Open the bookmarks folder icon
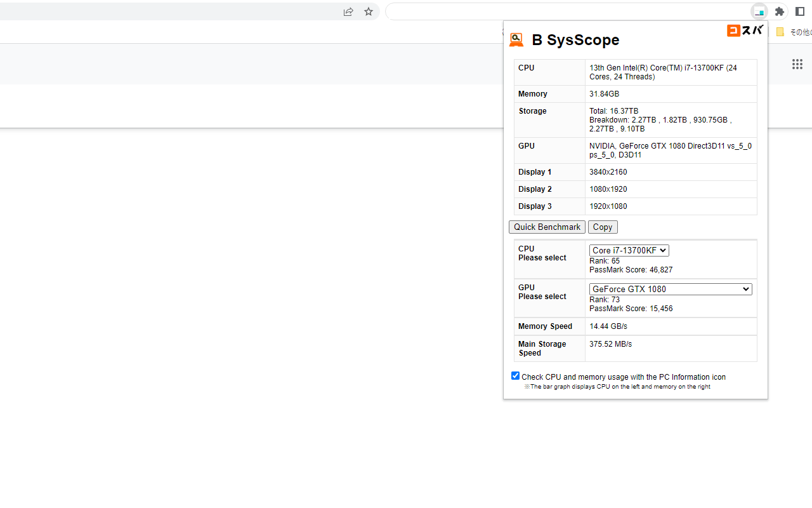Screen dimensions: 812x508 (780, 32)
